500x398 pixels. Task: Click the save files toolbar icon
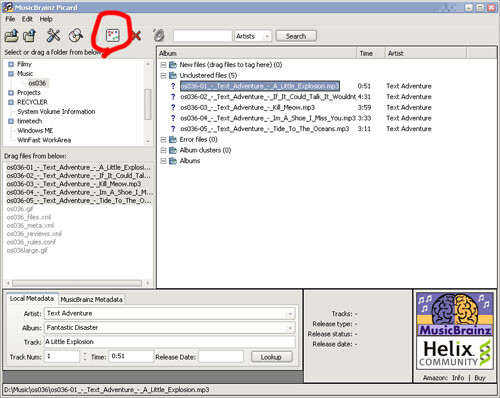click(30, 36)
